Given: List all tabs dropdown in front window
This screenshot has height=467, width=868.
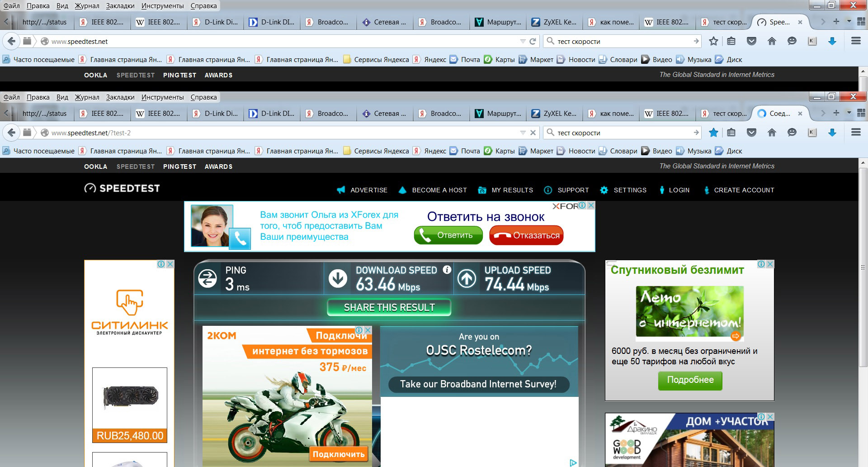Looking at the screenshot, I should pos(849,113).
